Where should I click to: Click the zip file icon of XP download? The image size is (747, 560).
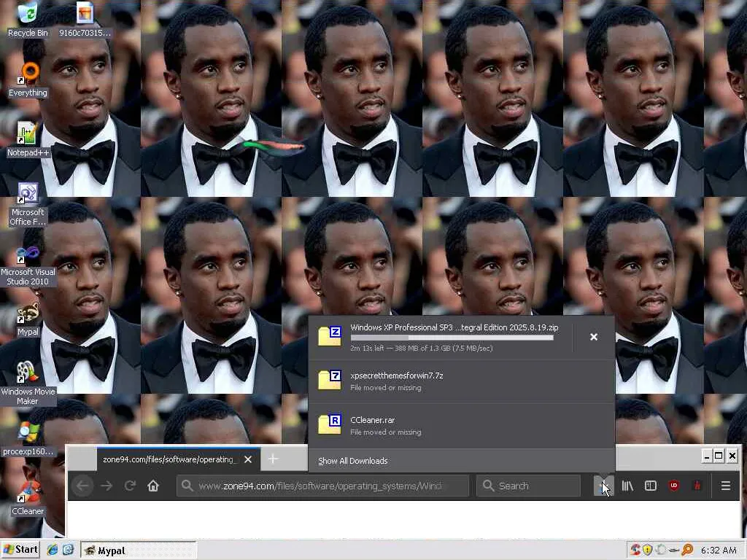point(330,336)
